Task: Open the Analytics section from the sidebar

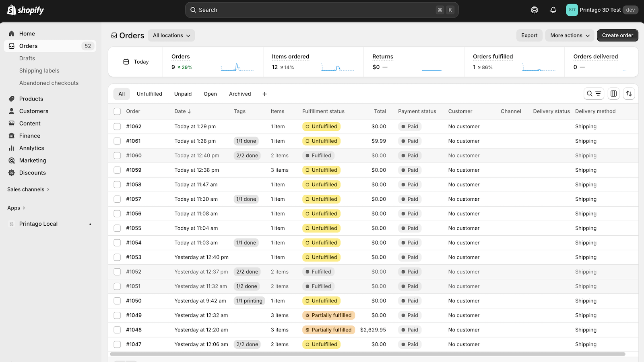Action: point(31,148)
